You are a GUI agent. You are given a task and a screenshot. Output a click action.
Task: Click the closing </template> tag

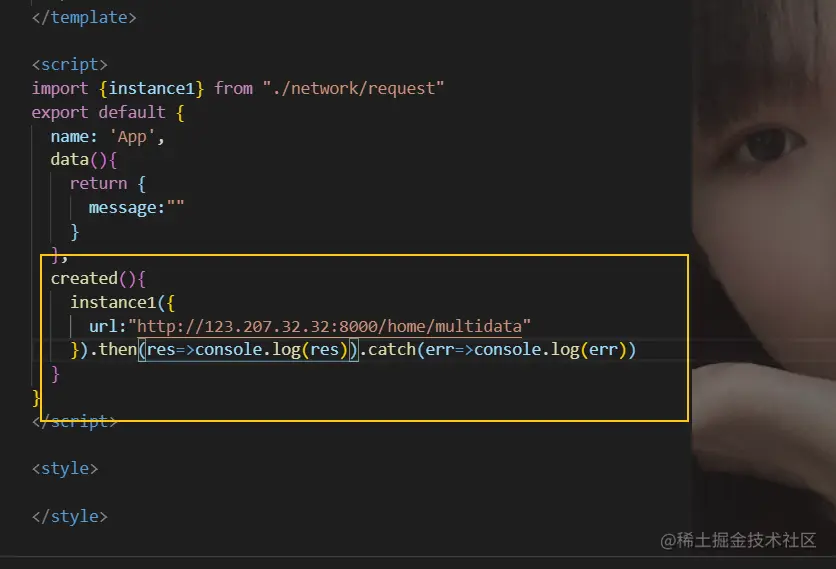pos(84,17)
